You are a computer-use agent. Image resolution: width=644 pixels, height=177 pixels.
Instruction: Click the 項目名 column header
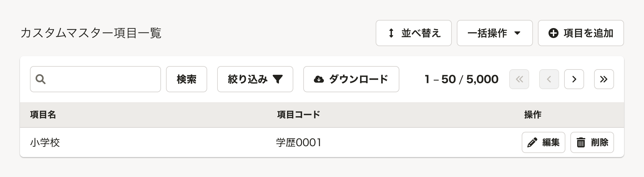[x=43, y=115]
